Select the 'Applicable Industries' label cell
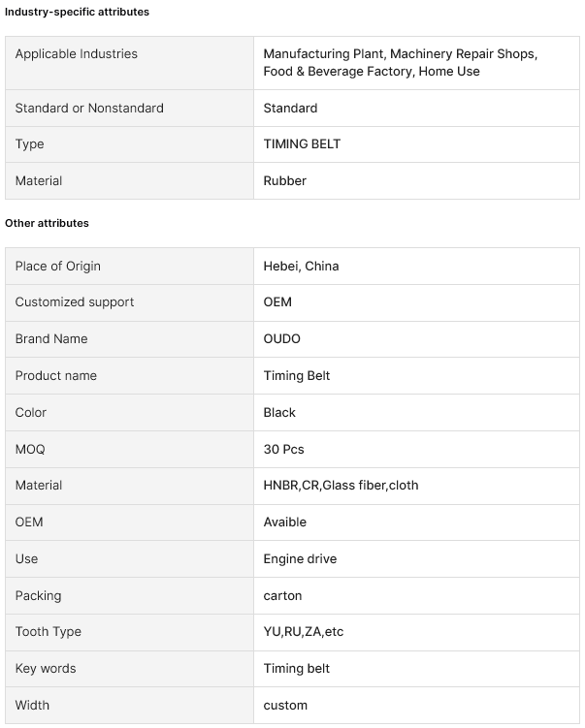585x728 pixels. coord(77,54)
